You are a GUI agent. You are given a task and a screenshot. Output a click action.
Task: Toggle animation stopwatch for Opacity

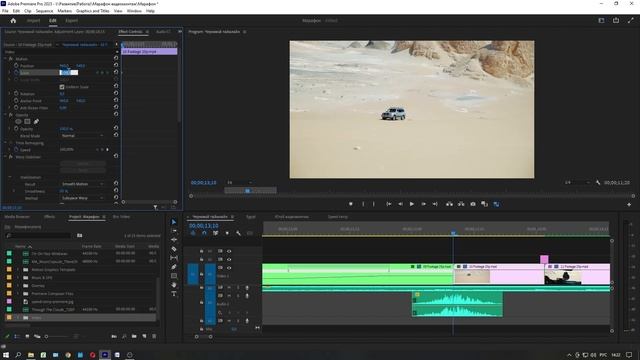pos(16,129)
